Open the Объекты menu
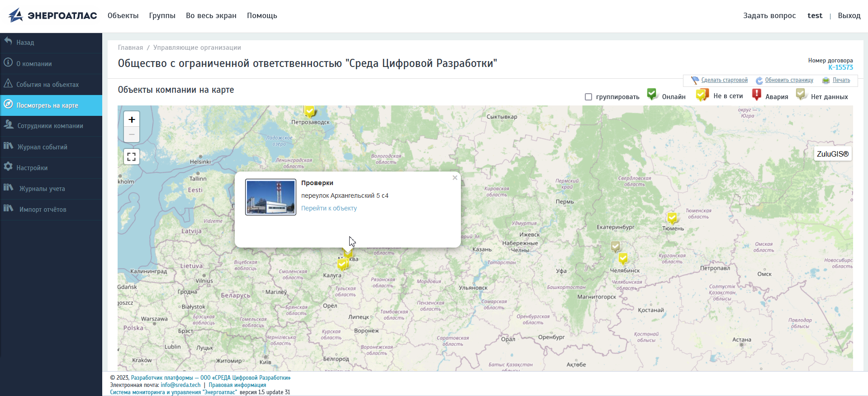This screenshot has height=396, width=868. click(123, 15)
